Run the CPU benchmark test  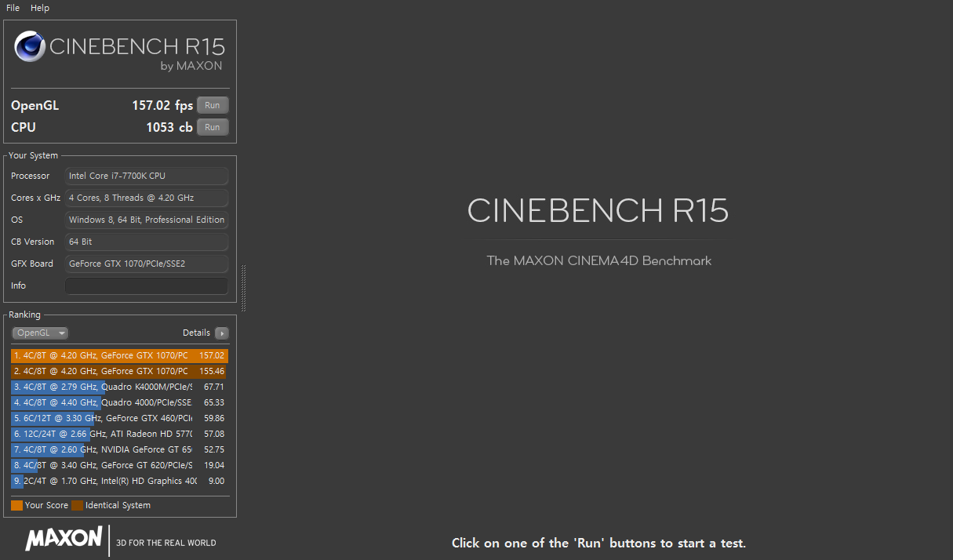click(x=213, y=127)
